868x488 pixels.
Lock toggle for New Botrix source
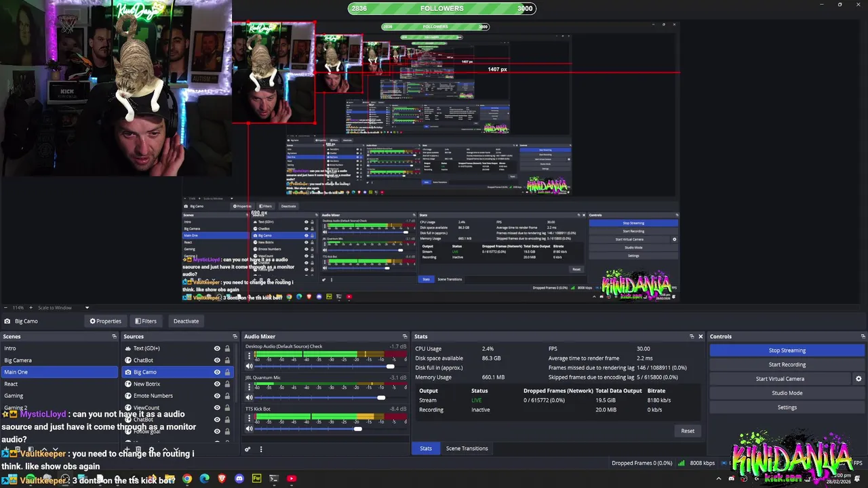(x=227, y=384)
